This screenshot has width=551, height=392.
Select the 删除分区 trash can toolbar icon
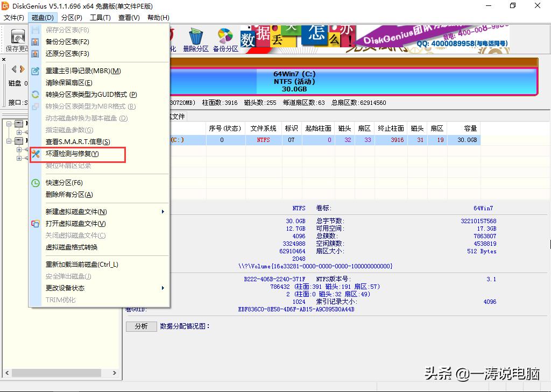tap(195, 38)
